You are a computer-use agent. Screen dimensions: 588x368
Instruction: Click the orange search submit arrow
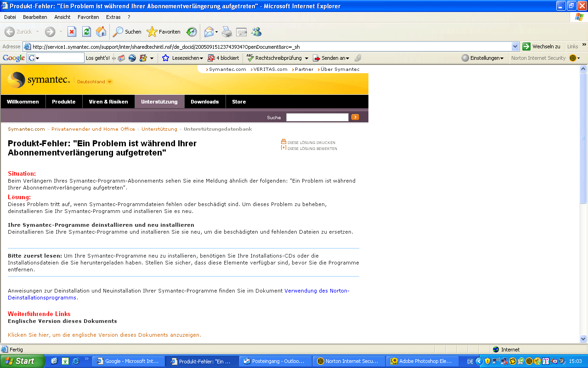click(355, 117)
